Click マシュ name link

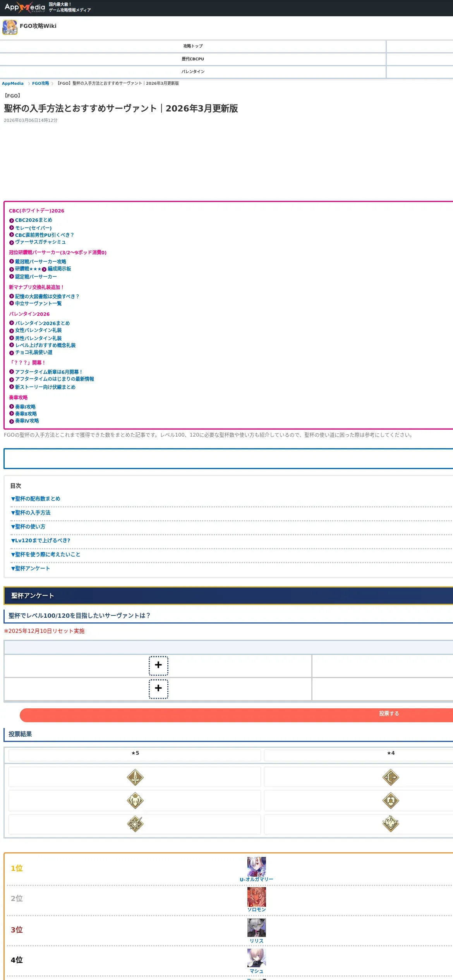pyautogui.click(x=257, y=971)
